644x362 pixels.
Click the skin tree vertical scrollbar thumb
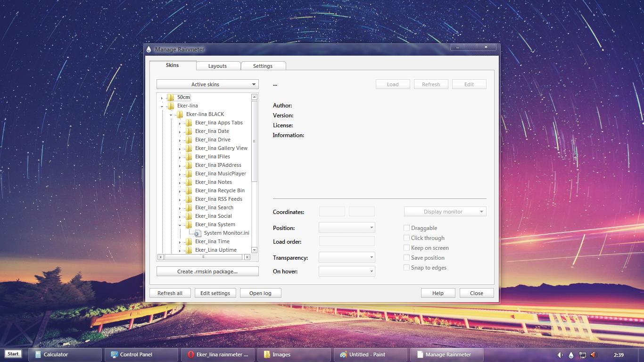click(x=254, y=141)
